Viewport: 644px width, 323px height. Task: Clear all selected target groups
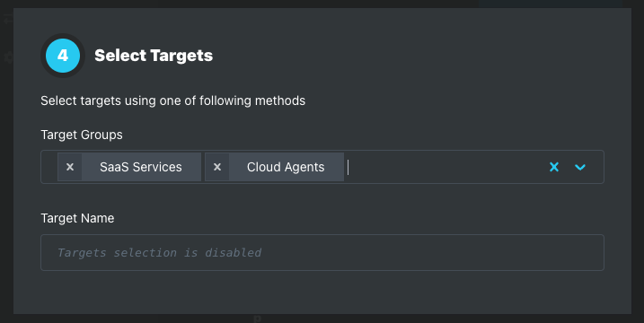[x=554, y=167]
